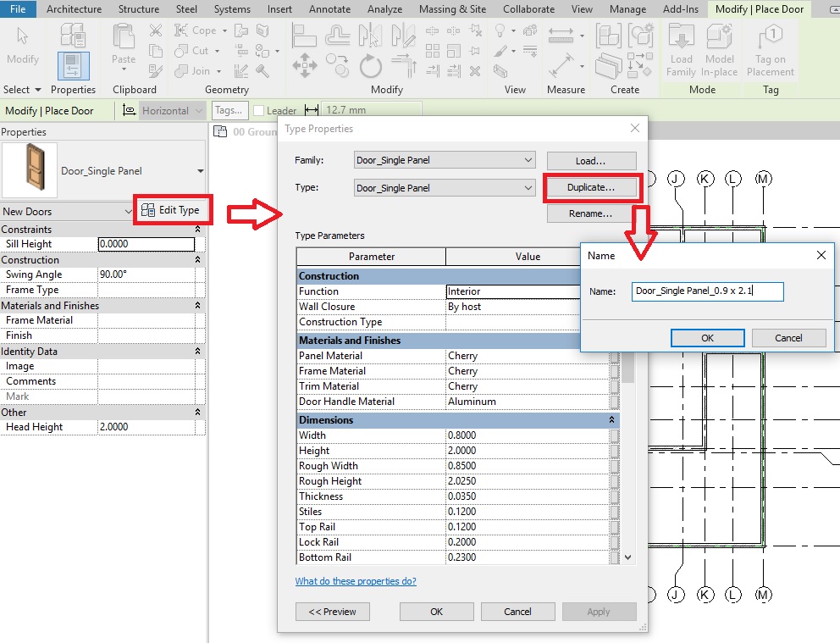Select the Move tool icon
Viewport: 840px width, 643px height.
point(304,66)
